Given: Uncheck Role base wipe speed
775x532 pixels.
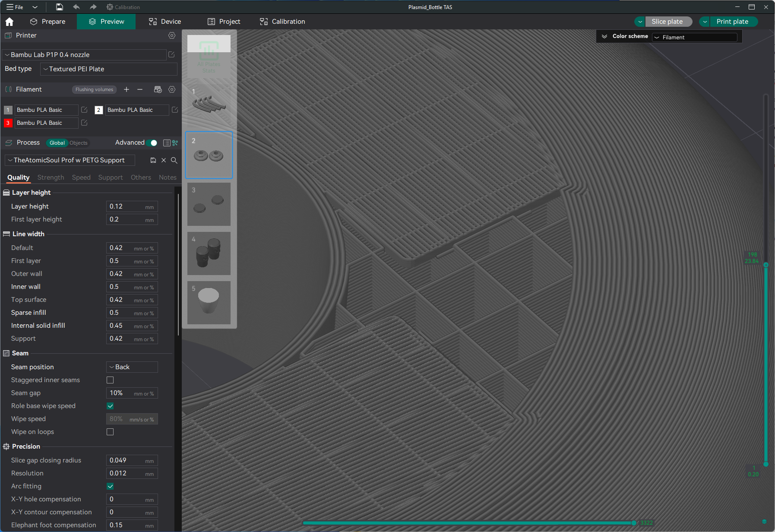Looking at the screenshot, I should coord(110,406).
